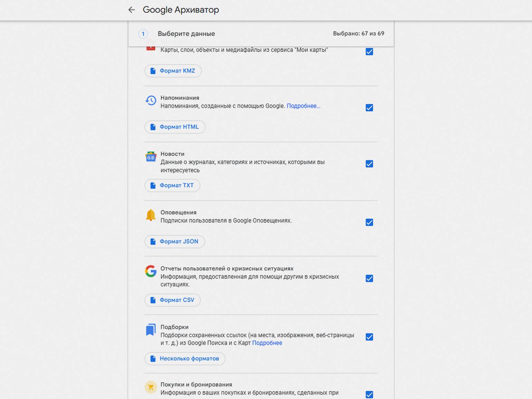Uncheck the Напоминания checkbox
532x399 pixels.
pos(369,108)
